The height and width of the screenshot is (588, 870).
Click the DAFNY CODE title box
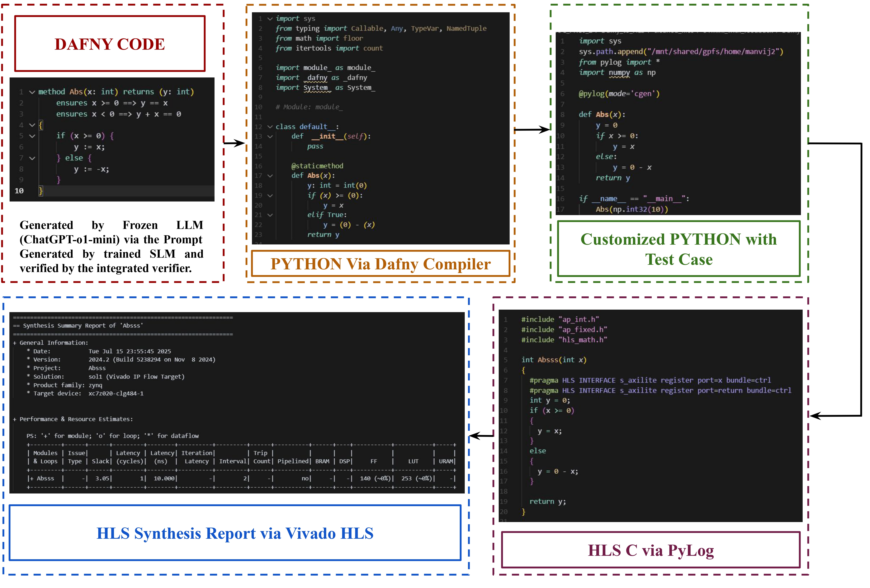pyautogui.click(x=110, y=44)
